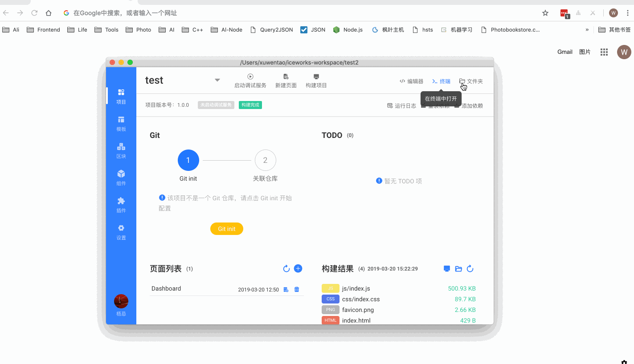This screenshot has height=364, width=634.
Task: Add a page with the 页面列表 plus icon
Action: click(x=299, y=269)
